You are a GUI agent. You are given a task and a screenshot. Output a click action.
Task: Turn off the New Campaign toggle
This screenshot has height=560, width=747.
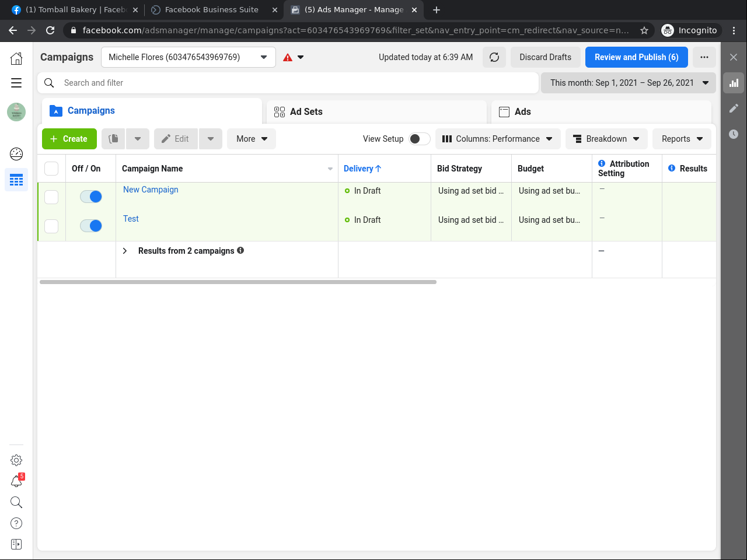[91, 197]
